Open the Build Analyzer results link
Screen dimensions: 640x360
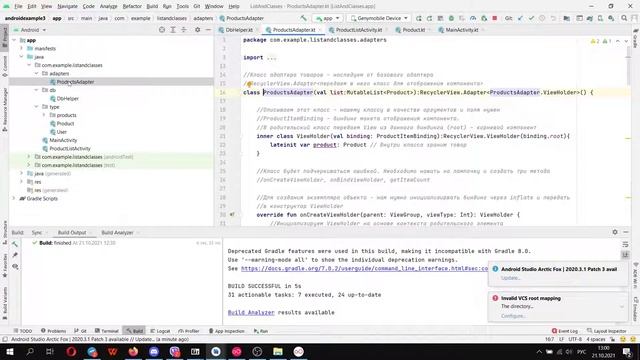pos(251,312)
